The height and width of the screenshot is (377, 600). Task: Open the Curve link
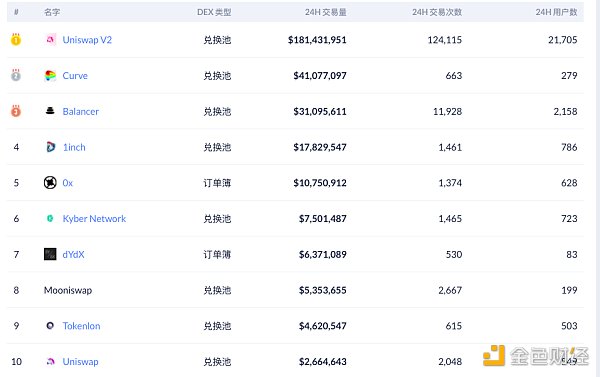[75, 76]
